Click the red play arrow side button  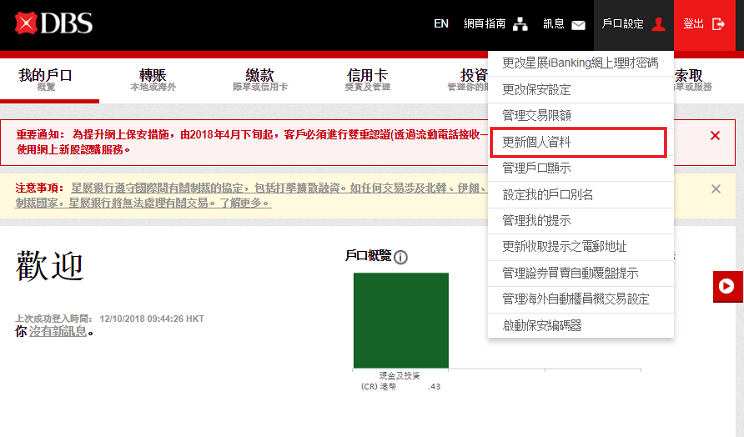pyautogui.click(x=727, y=288)
